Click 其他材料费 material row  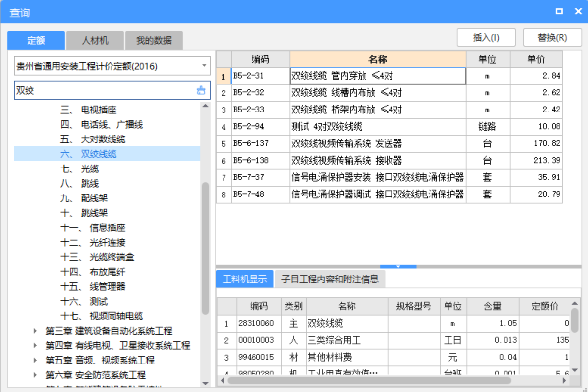[393, 357]
